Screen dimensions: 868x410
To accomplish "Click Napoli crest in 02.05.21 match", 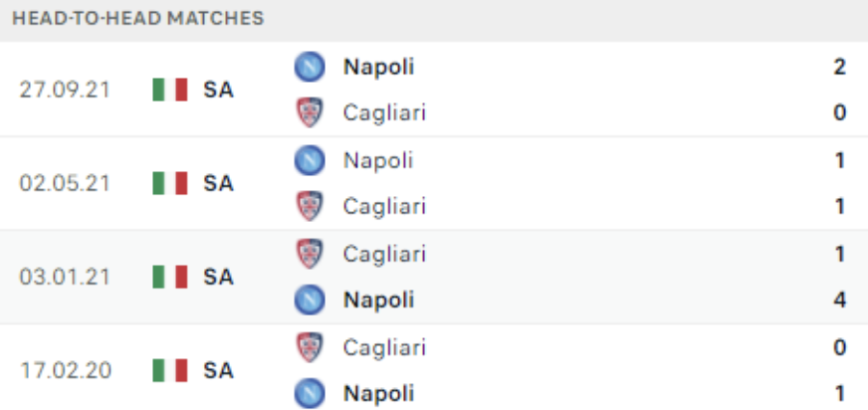I will [x=310, y=160].
